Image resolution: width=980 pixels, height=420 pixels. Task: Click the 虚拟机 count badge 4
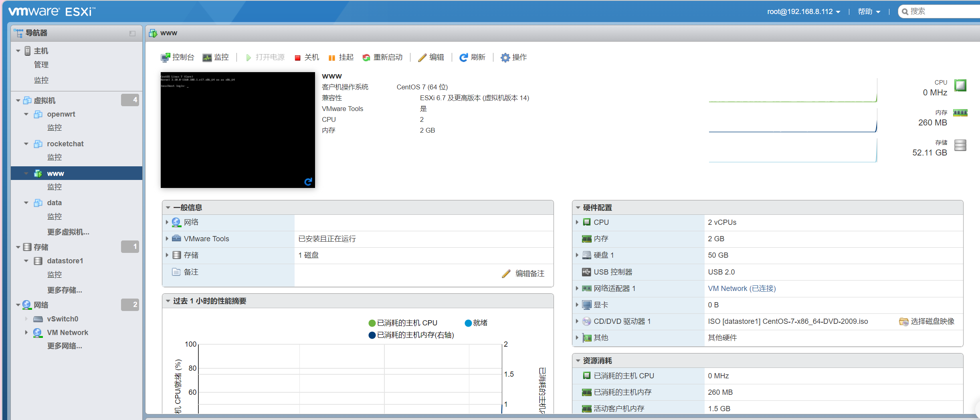click(130, 100)
